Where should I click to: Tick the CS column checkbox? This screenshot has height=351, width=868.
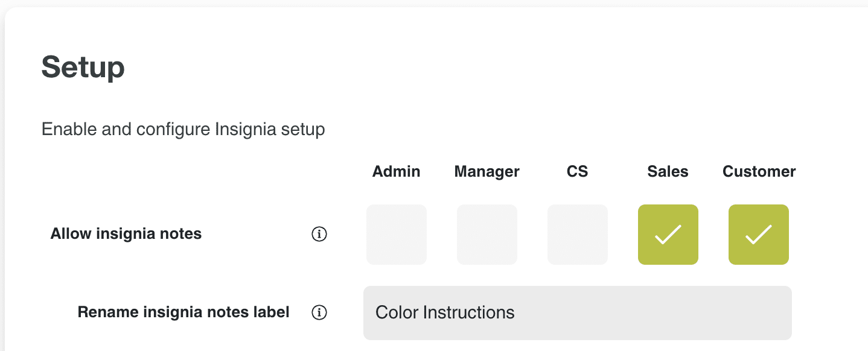578,235
